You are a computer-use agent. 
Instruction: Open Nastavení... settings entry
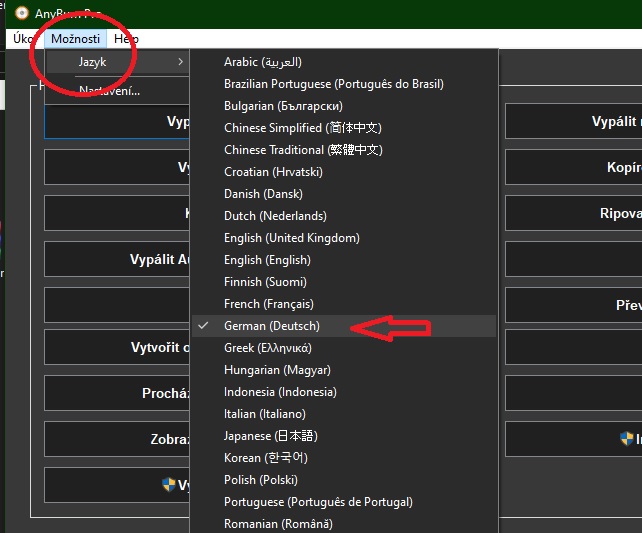[109, 91]
